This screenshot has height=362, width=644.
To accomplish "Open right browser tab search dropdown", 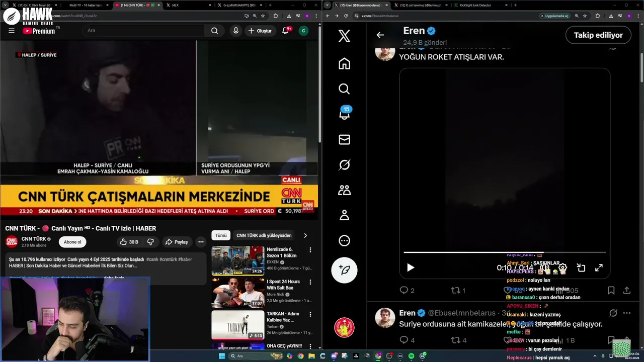I will coord(328,5).
